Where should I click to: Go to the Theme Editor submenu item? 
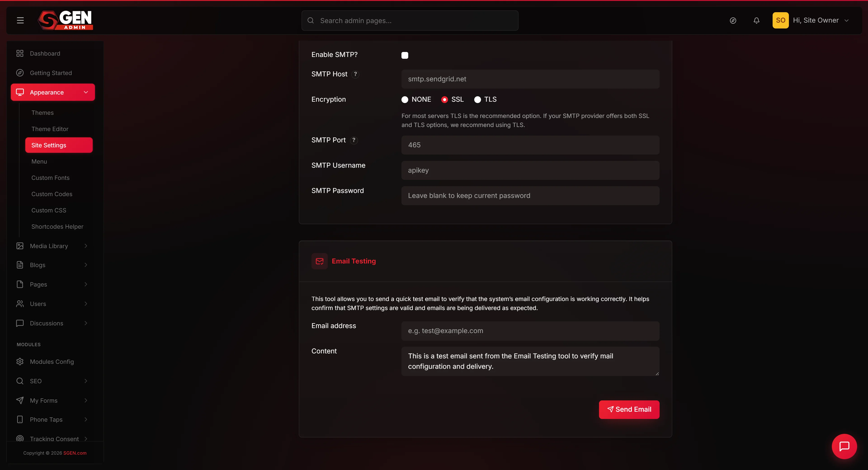[x=50, y=129]
